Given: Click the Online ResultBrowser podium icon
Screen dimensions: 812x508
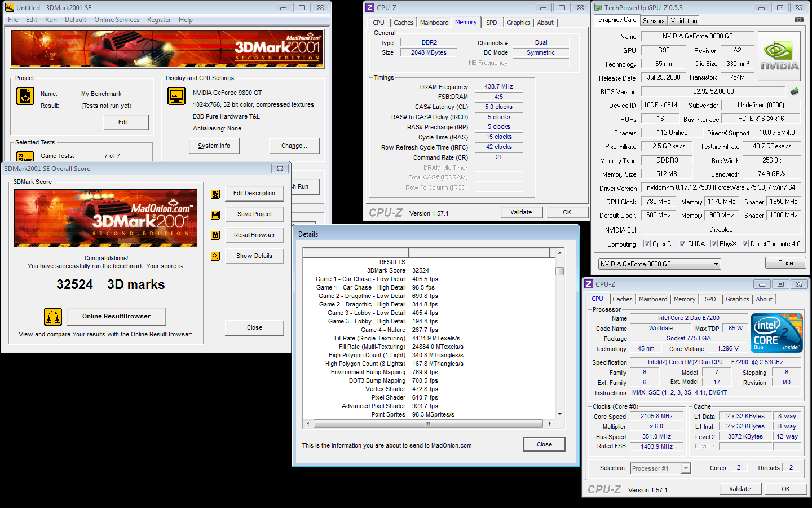Looking at the screenshot, I should [x=53, y=317].
